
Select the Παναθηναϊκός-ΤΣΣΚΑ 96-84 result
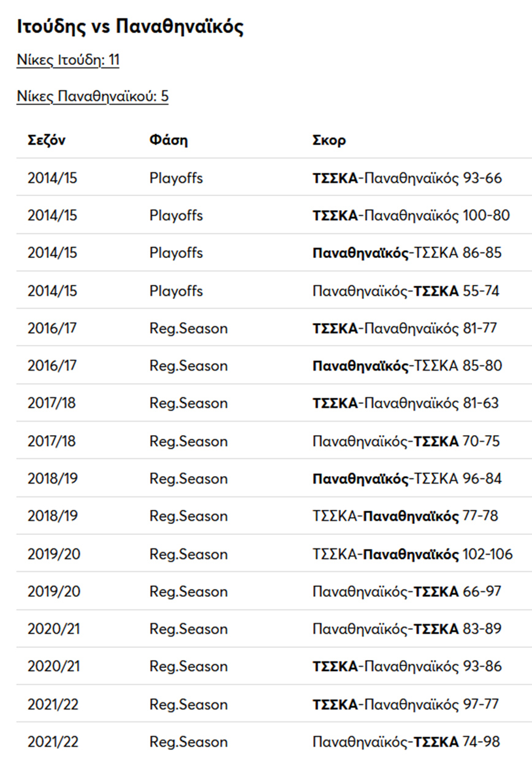pos(407,479)
